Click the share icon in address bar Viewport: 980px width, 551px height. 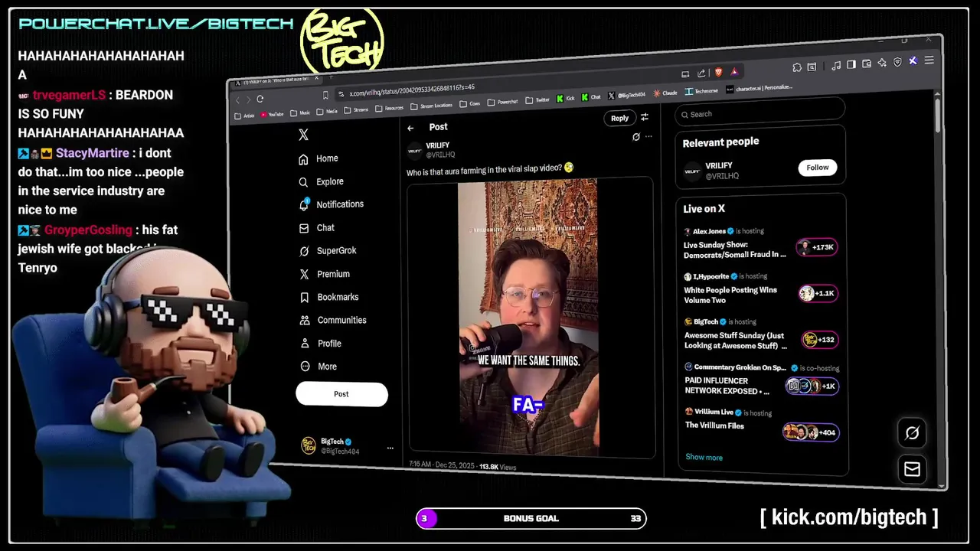(701, 73)
